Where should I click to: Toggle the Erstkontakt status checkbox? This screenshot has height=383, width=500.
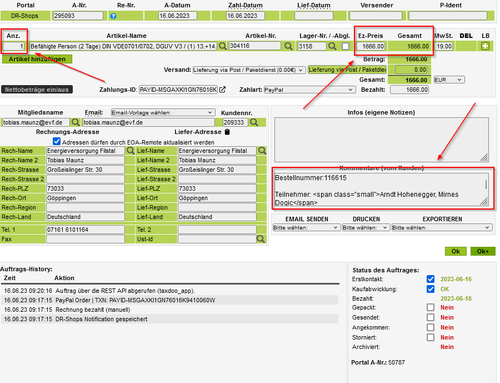click(430, 279)
